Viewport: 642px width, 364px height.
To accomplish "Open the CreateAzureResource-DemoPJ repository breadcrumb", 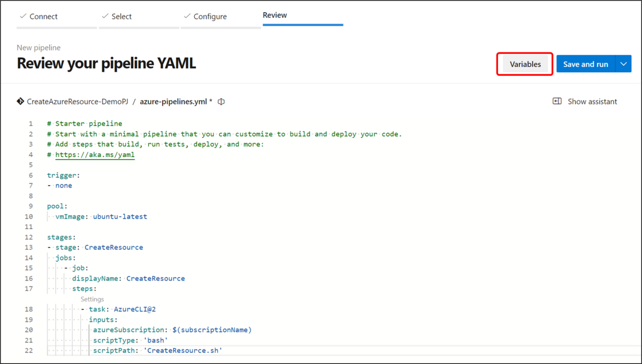I will 77,102.
